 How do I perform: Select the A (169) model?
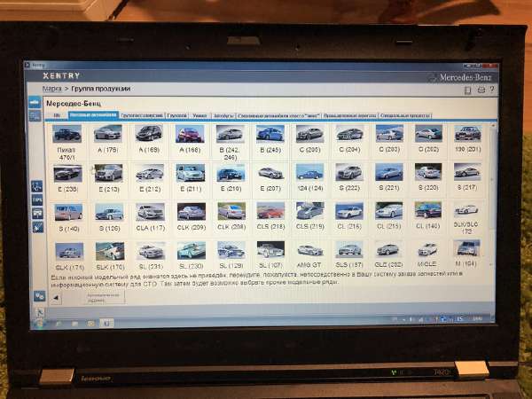click(149, 139)
